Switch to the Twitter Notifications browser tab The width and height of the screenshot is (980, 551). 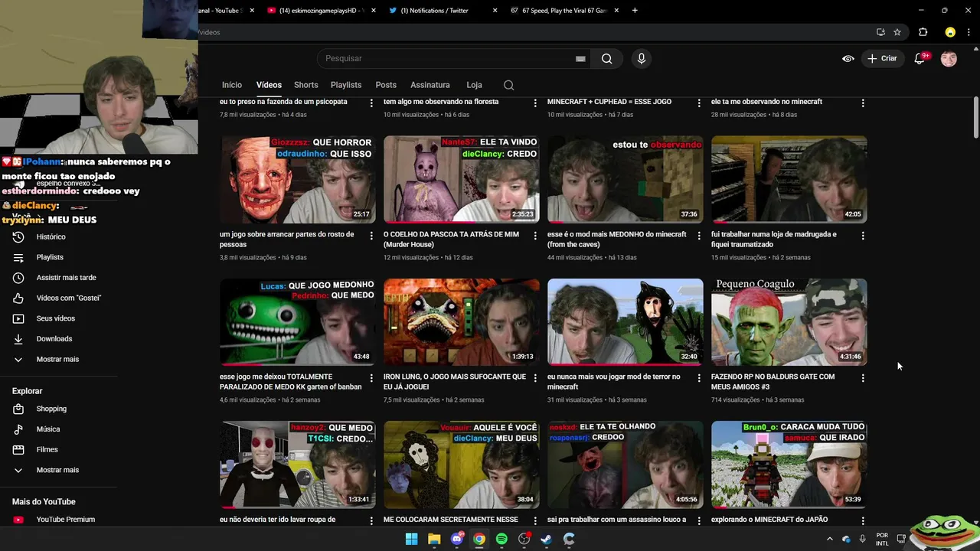point(442,11)
